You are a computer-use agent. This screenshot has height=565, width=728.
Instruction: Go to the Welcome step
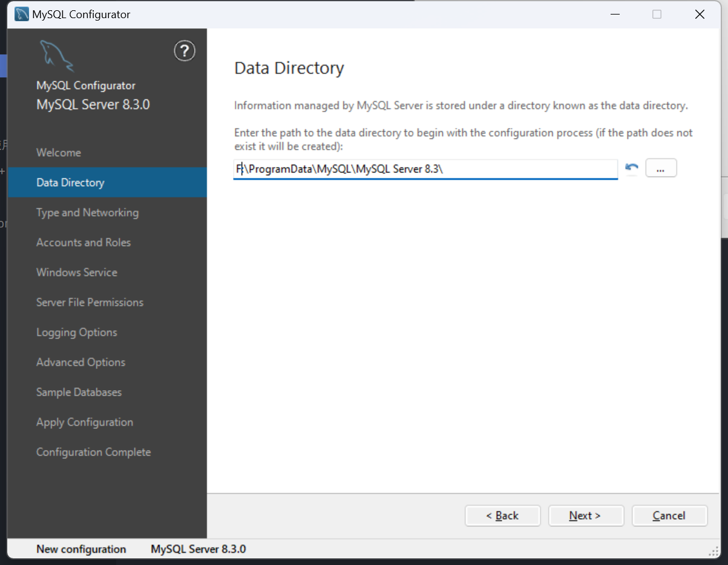[x=59, y=152]
